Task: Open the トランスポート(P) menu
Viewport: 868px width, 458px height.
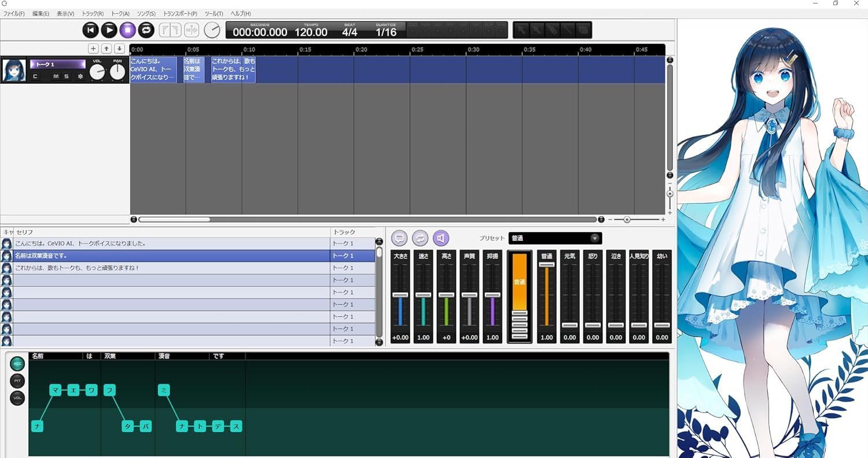Action: pyautogui.click(x=180, y=13)
